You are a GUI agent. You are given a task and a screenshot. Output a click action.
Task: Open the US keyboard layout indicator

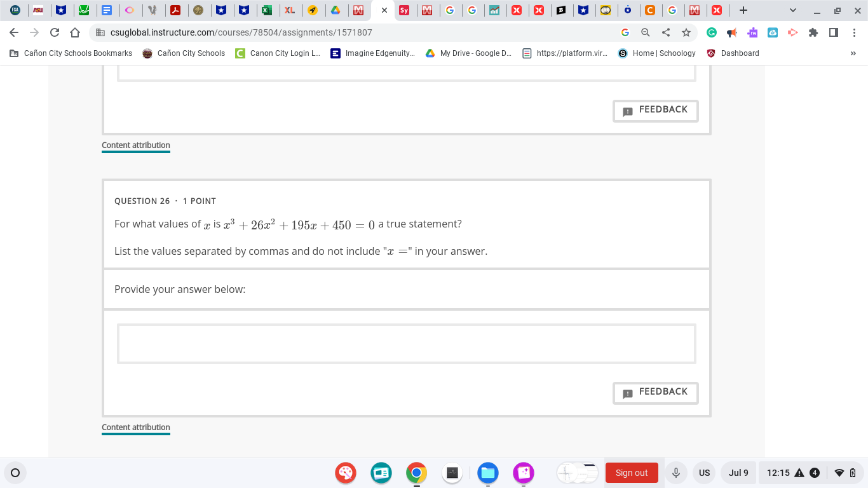[x=704, y=472]
